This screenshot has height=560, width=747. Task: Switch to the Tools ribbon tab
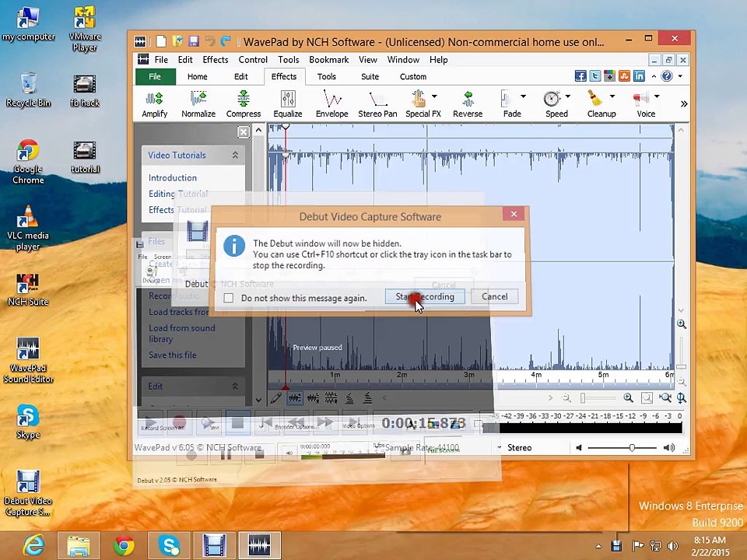pos(327,77)
